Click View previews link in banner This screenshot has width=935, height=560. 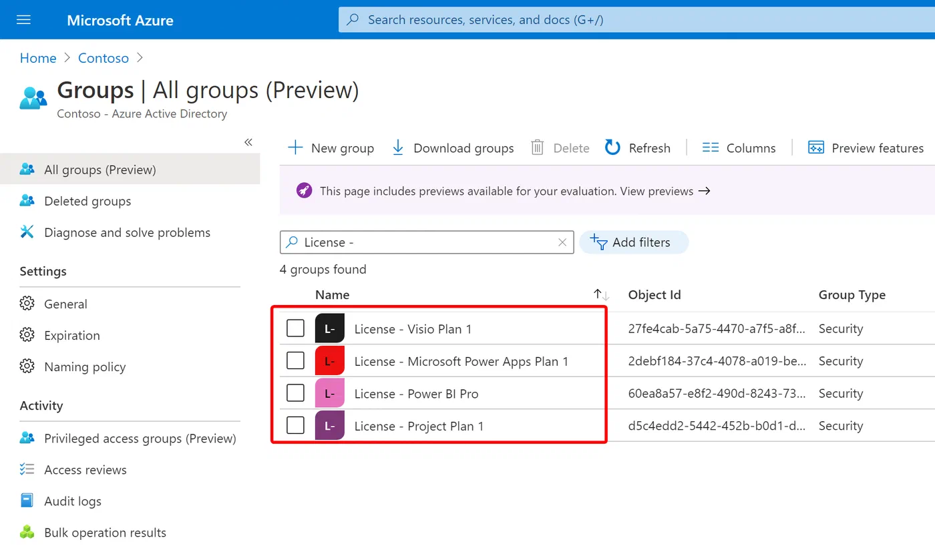click(665, 191)
